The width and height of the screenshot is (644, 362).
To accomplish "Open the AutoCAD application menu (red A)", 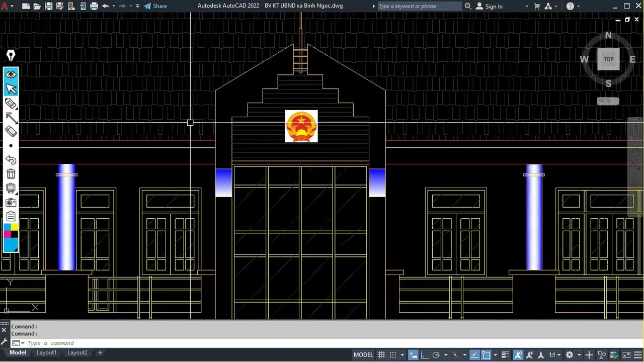I will (x=5, y=6).
